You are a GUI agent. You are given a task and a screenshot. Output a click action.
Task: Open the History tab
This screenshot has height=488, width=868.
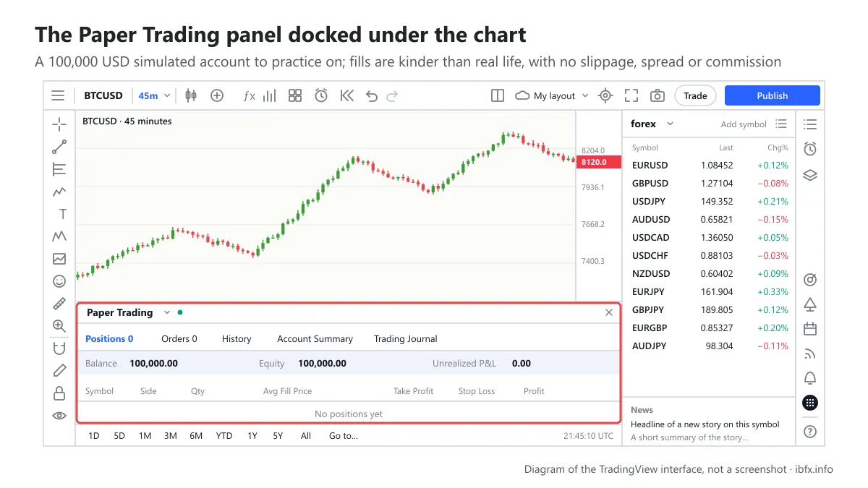coord(237,338)
